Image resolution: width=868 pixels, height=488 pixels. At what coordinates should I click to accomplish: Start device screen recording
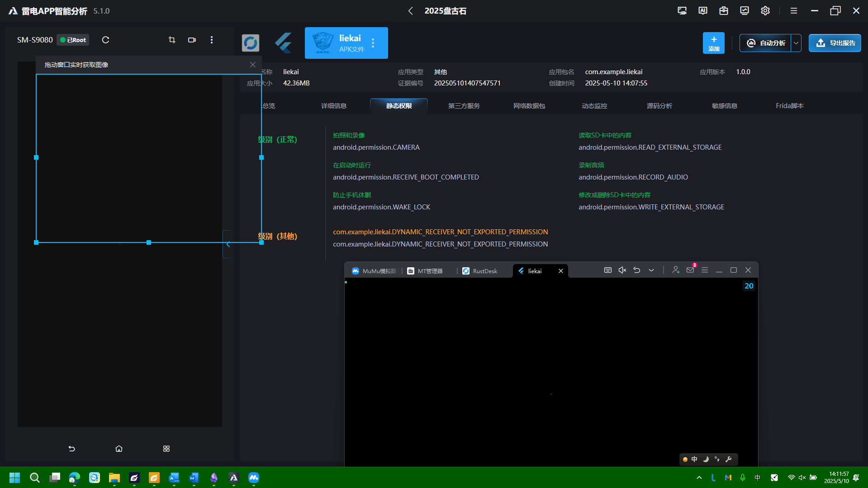pyautogui.click(x=192, y=40)
